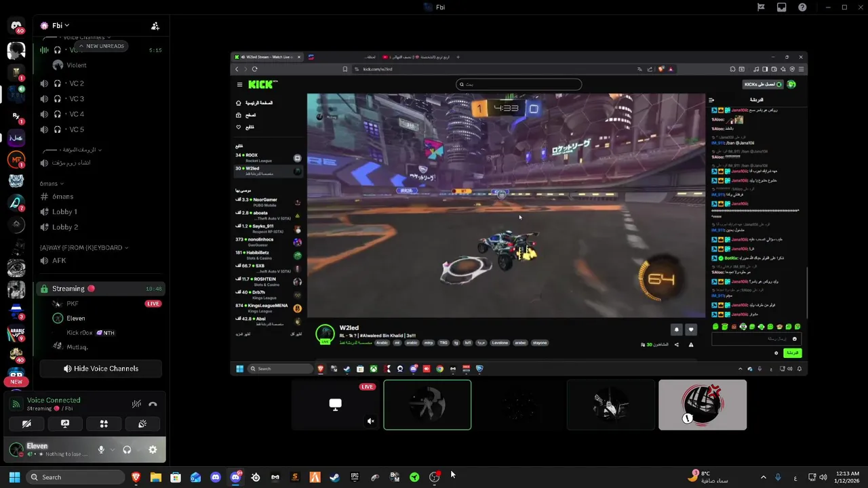Open the server with badge 60 in sidebar
Image resolution: width=868 pixels, height=488 pixels.
point(16,27)
